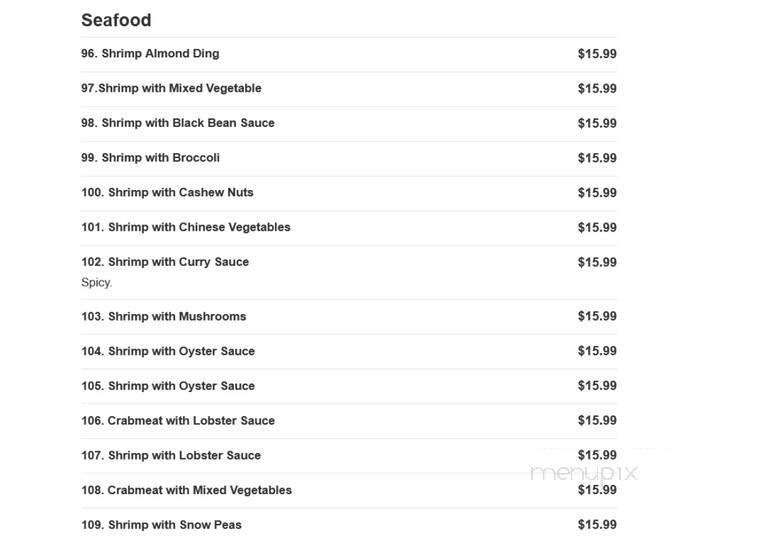Click the Spicy note under Curry Sauce
The image size is (763, 556).
[x=97, y=283]
